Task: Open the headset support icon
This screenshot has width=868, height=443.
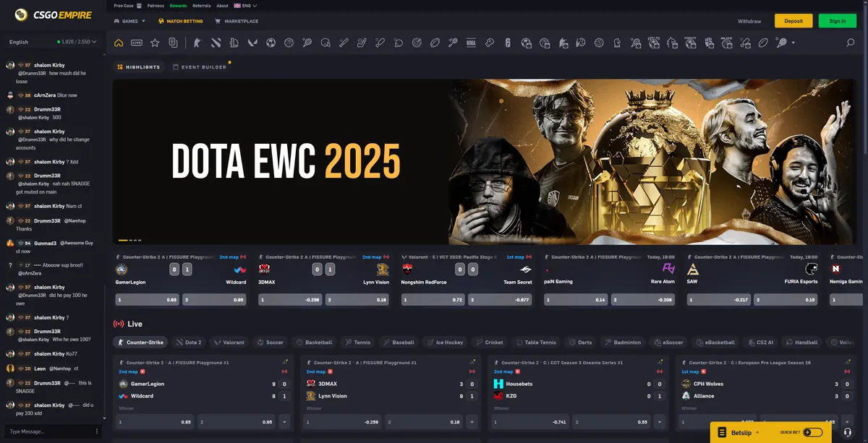Action: coord(847,432)
